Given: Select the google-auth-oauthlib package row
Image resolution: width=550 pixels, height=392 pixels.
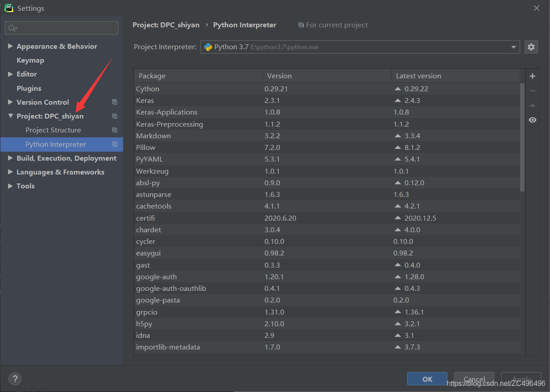Looking at the screenshot, I should [x=327, y=288].
